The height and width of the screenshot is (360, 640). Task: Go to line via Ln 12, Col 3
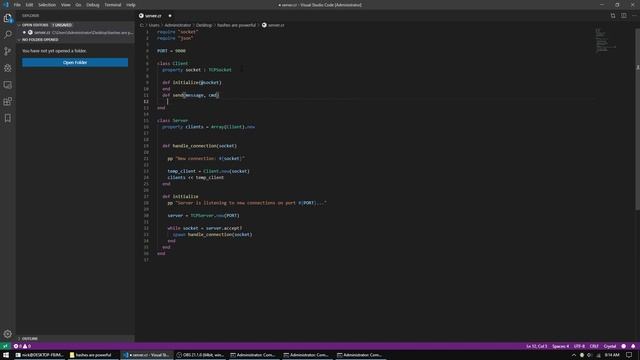click(x=536, y=346)
